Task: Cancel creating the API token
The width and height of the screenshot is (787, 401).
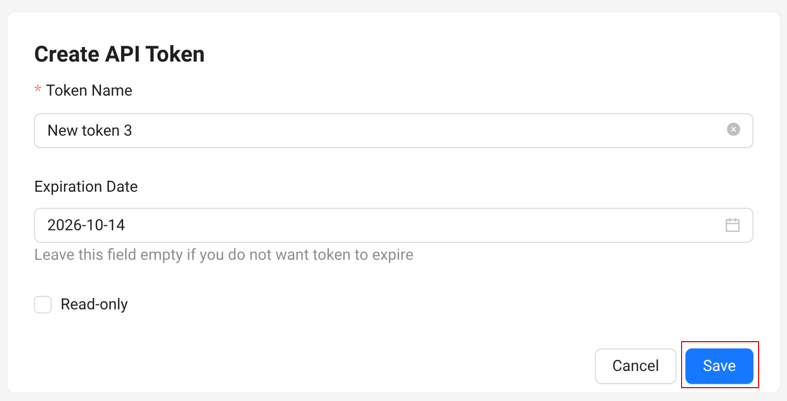Action: coord(635,366)
